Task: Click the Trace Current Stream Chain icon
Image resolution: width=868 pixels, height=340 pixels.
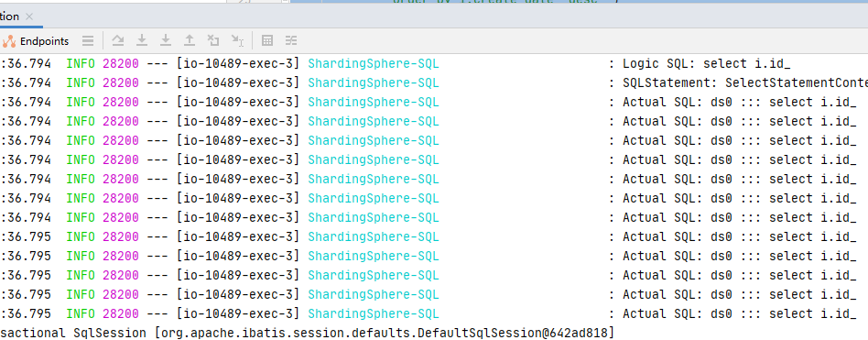Action: tap(291, 40)
